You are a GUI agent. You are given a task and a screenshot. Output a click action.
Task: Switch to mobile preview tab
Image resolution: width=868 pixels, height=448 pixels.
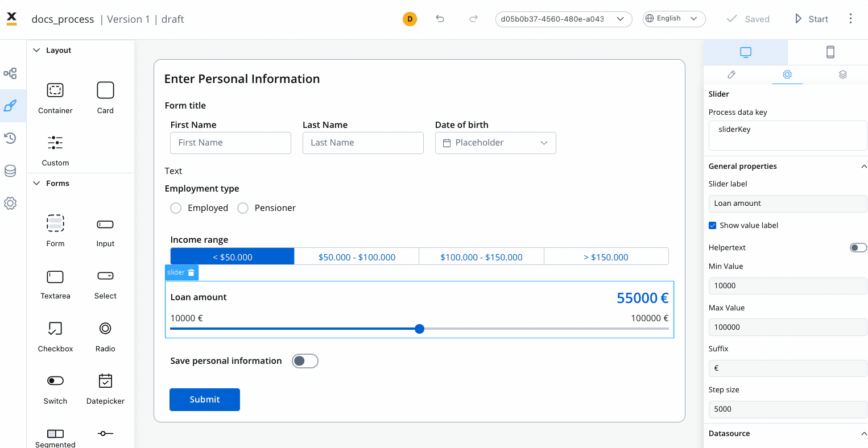click(830, 52)
